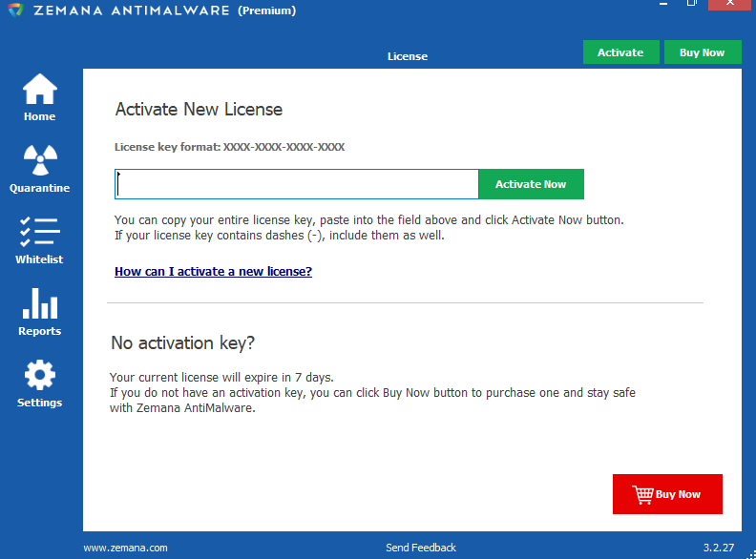The width and height of the screenshot is (756, 559).
Task: Click the version number 3.2.27
Action: click(x=719, y=548)
